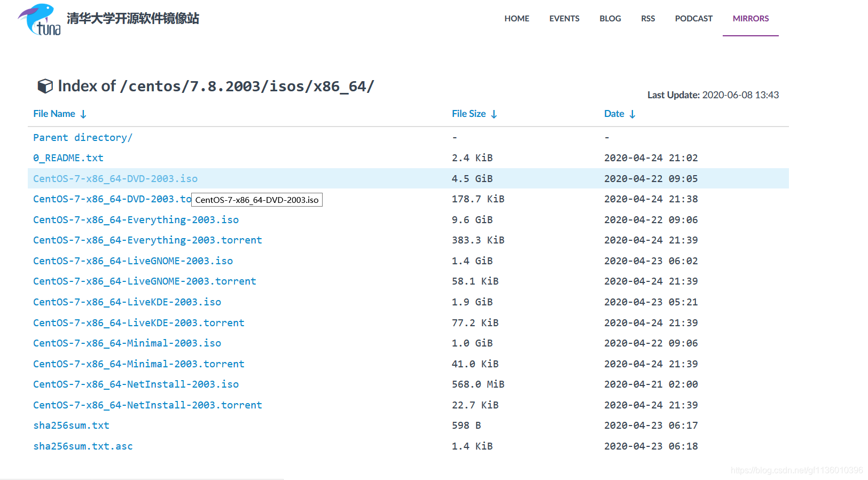Click the File Name column header
The image size is (868, 480).
pyautogui.click(x=54, y=114)
